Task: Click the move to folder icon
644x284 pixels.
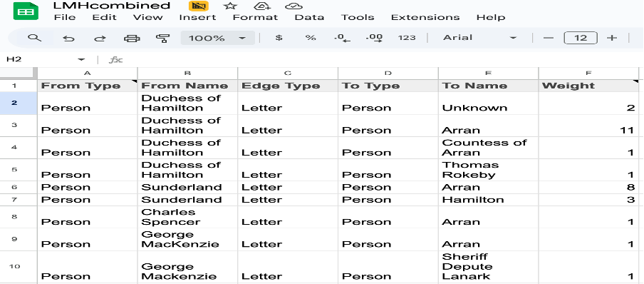Action: coord(262,6)
